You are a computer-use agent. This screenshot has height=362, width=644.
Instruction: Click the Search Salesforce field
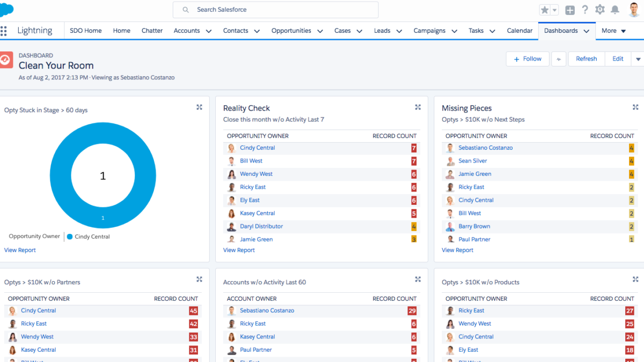[275, 10]
